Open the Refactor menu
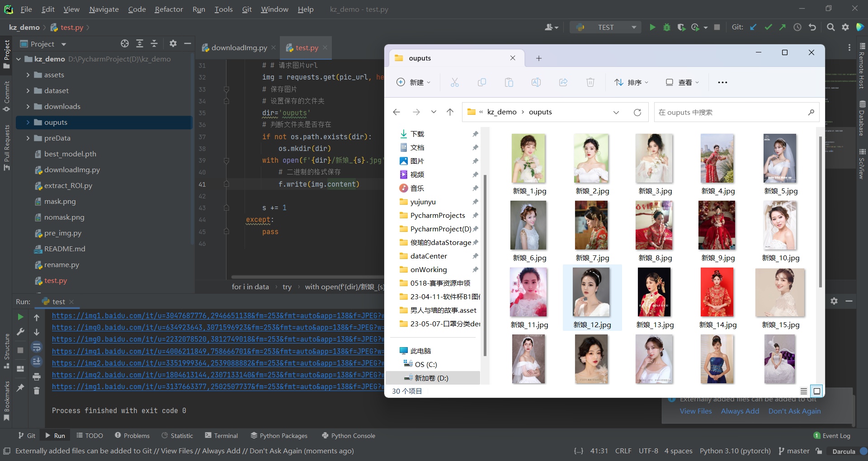 click(x=169, y=9)
